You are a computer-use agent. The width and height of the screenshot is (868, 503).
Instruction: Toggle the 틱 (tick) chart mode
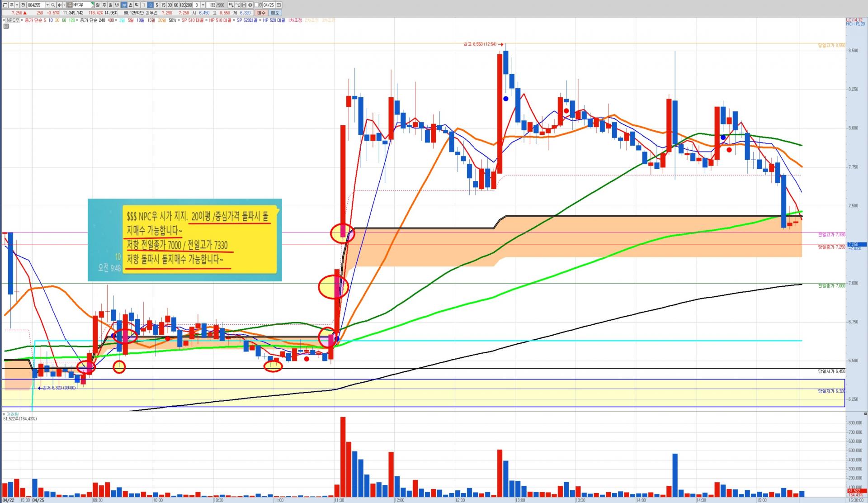pos(137,5)
